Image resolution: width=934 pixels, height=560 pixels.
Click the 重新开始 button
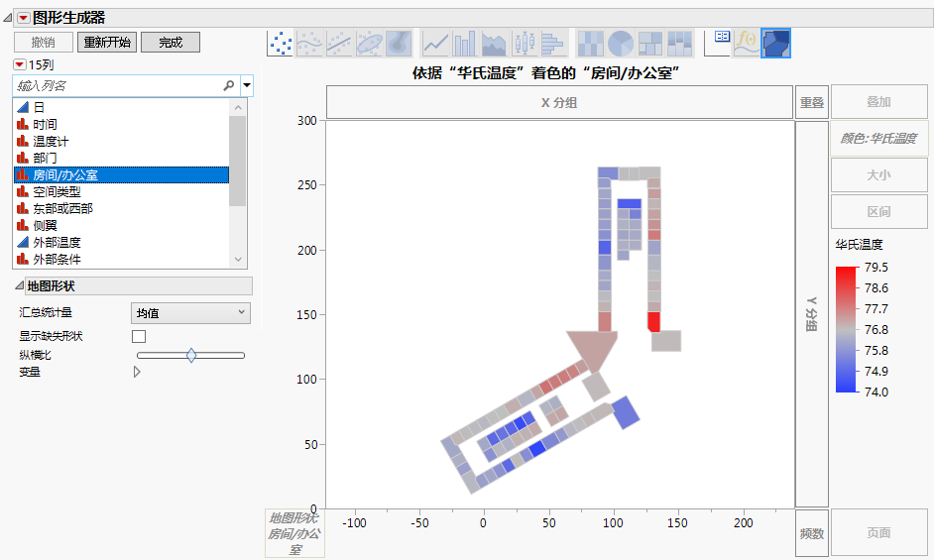click(x=107, y=43)
